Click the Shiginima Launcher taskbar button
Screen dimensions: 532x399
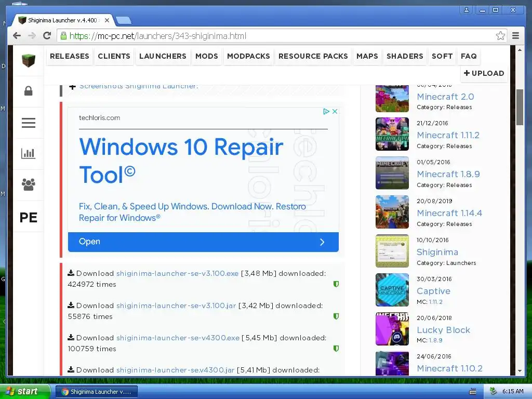(x=97, y=392)
